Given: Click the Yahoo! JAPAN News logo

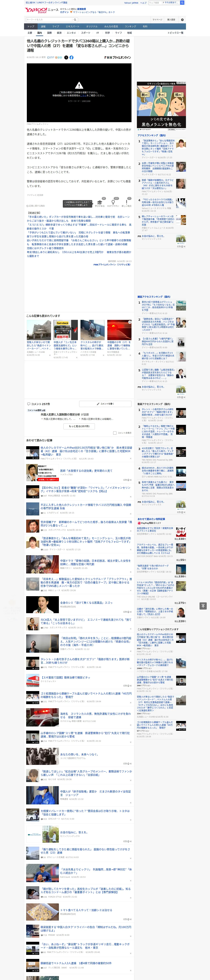Looking at the screenshot, I should 42,10.
